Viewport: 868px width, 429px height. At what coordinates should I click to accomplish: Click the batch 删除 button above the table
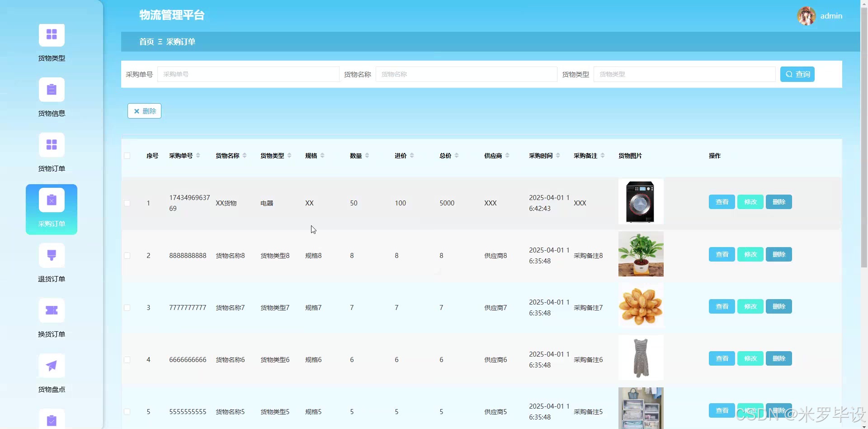(145, 111)
